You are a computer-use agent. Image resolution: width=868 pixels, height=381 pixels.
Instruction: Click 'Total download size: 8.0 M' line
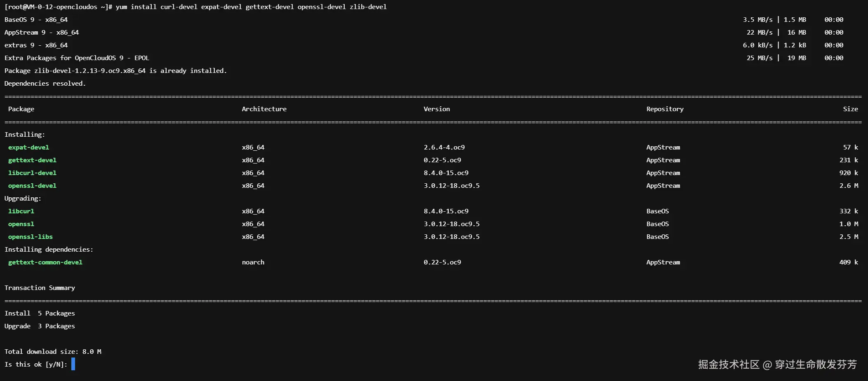pos(53,352)
